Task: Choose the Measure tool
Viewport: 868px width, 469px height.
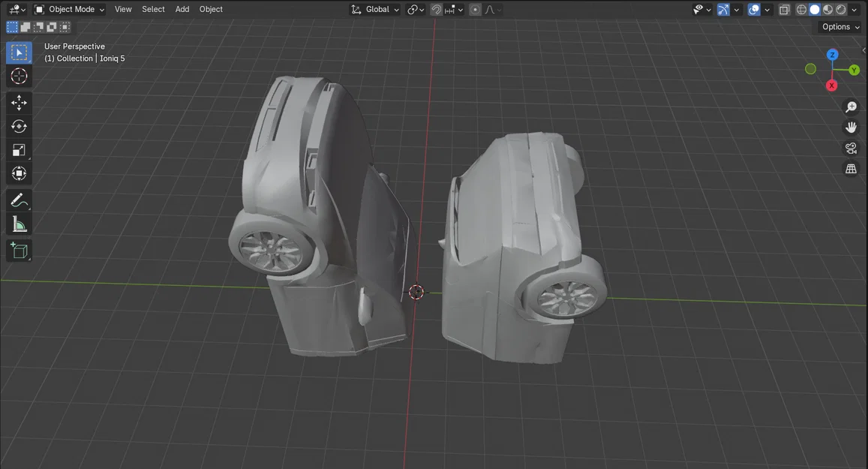Action: pos(19,224)
